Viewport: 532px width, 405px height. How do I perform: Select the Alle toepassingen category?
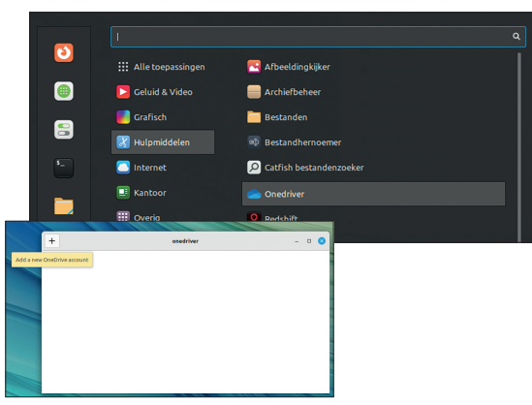pyautogui.click(x=161, y=67)
